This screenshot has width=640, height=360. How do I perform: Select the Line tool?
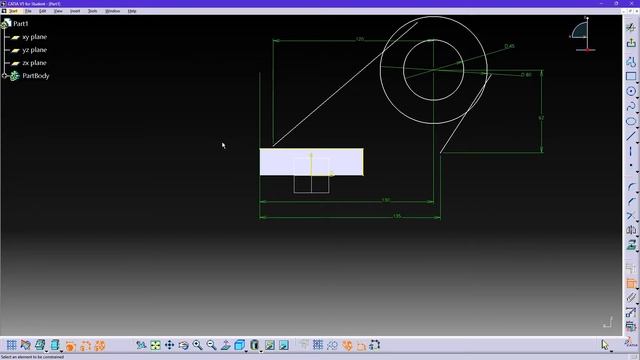pyautogui.click(x=631, y=136)
